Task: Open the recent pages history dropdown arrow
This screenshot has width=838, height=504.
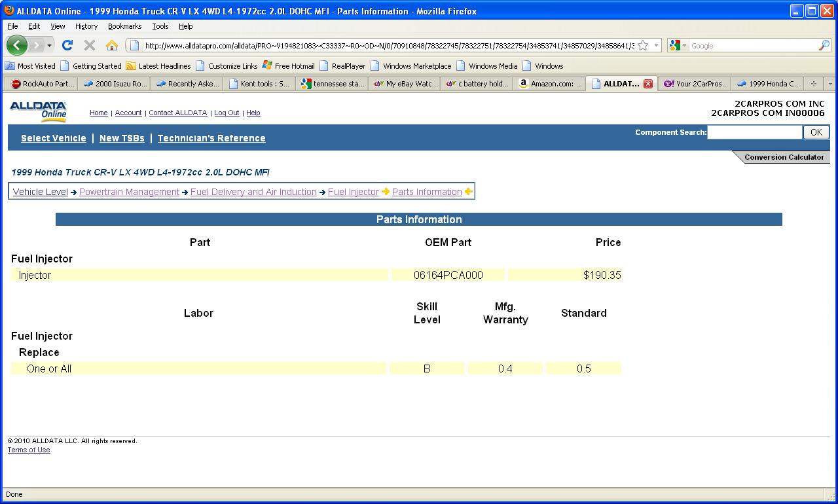Action: click(49, 46)
